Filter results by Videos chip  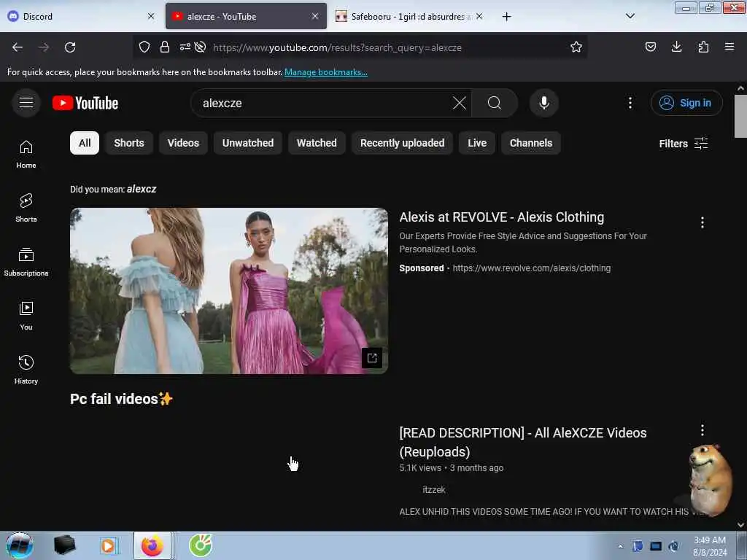[x=183, y=143]
